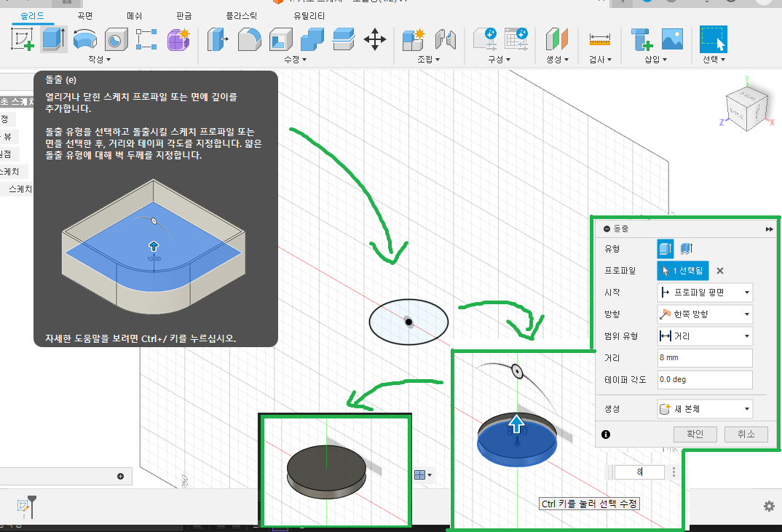Open the Rectangular Pattern tool
Screen dimensions: 782x532
pyautogui.click(x=146, y=39)
